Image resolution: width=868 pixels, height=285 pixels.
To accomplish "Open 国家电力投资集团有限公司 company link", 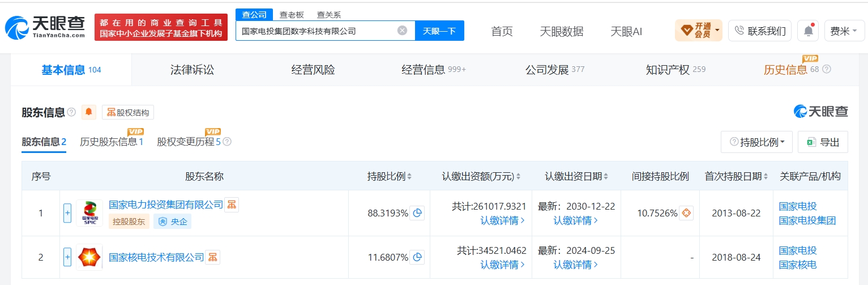I will click(x=166, y=205).
